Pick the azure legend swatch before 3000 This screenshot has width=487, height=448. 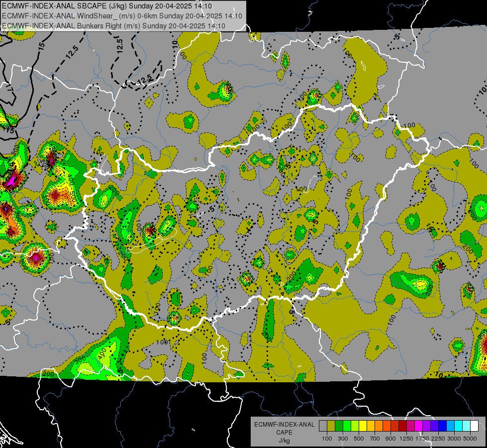[x=451, y=426]
